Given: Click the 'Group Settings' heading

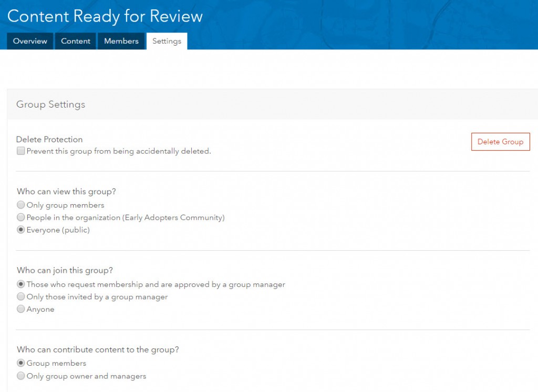Looking at the screenshot, I should [x=51, y=104].
